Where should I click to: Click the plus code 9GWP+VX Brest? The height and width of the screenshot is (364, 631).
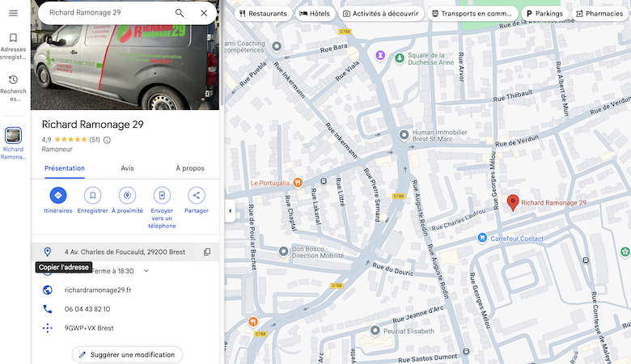click(89, 328)
